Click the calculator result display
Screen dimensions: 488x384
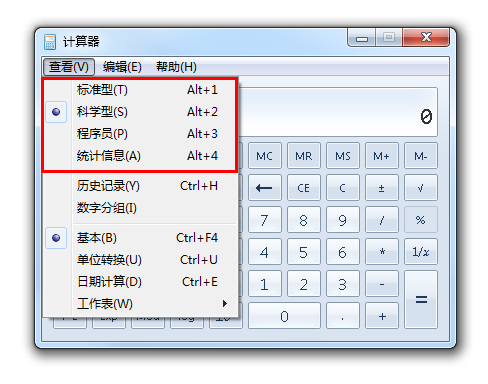point(338,112)
